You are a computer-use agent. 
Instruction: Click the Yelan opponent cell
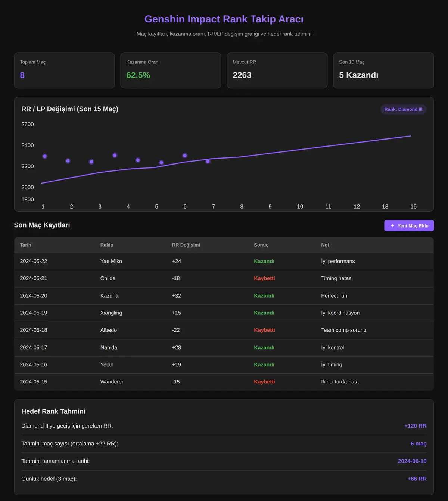coord(107,365)
